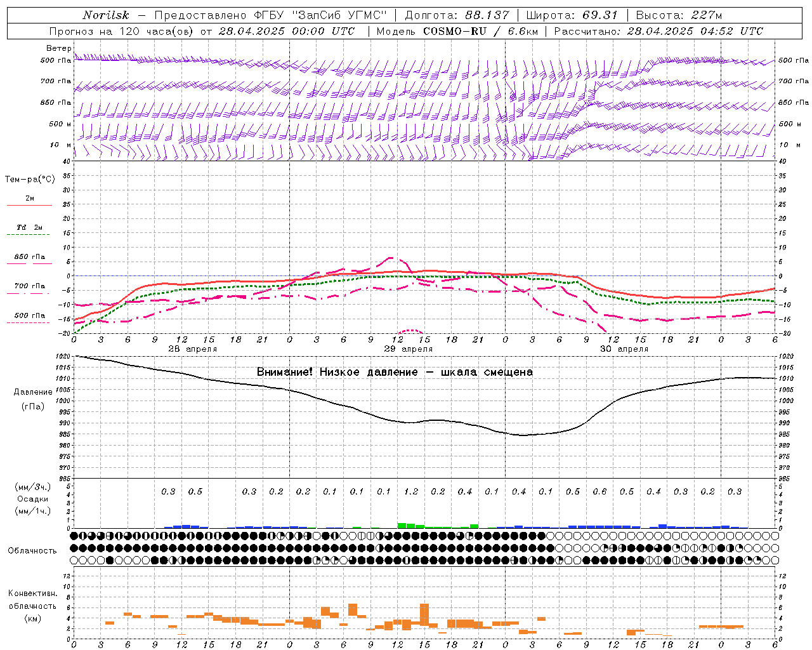Click 'Рассчитано: 28.04.2025 04:52 UTC' timestamp
The height and width of the screenshot is (650, 812).
click(658, 31)
